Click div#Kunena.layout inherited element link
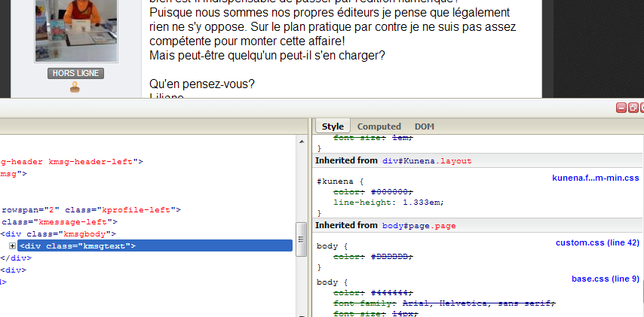644x317 pixels. tap(427, 161)
